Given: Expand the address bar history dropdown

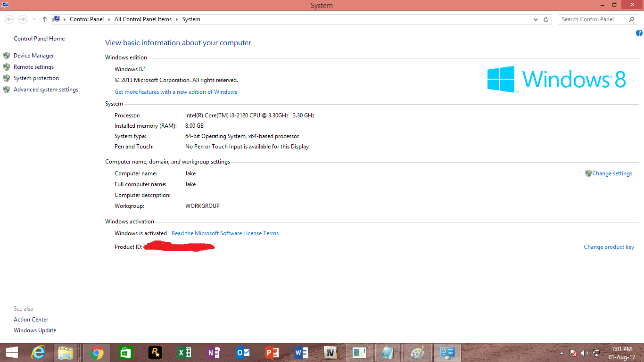Looking at the screenshot, I should click(536, 19).
